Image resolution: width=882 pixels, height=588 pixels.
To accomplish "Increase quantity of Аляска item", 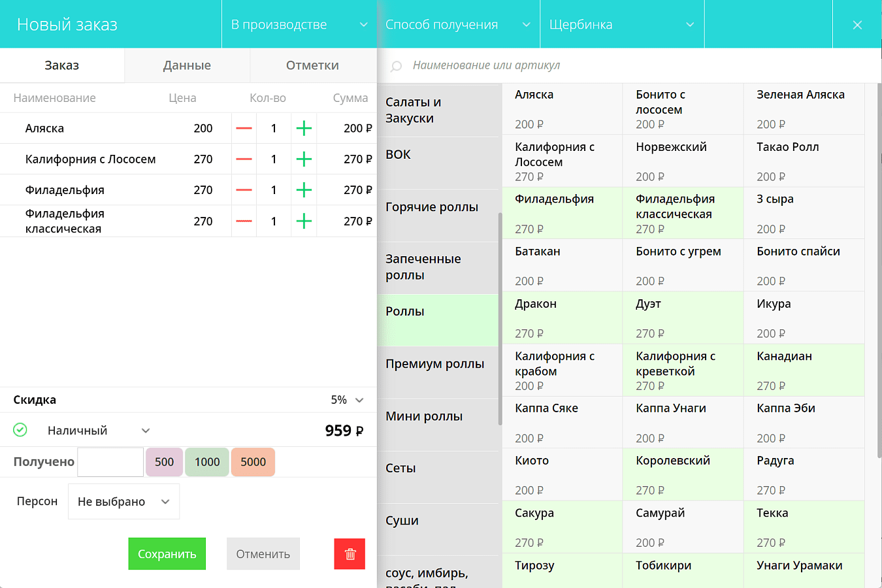I will (x=304, y=129).
